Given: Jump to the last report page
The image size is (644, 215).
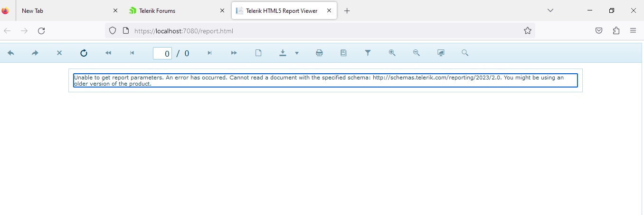Looking at the screenshot, I should pos(234,53).
